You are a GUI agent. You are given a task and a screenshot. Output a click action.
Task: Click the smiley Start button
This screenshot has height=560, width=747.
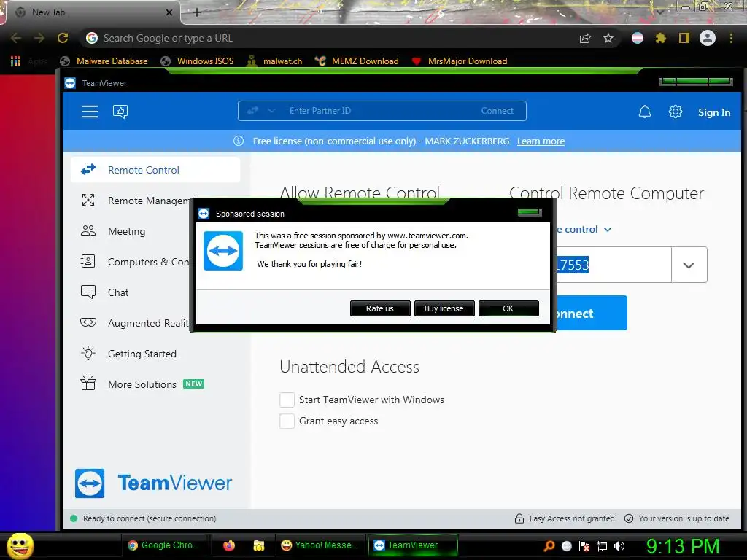pyautogui.click(x=20, y=545)
